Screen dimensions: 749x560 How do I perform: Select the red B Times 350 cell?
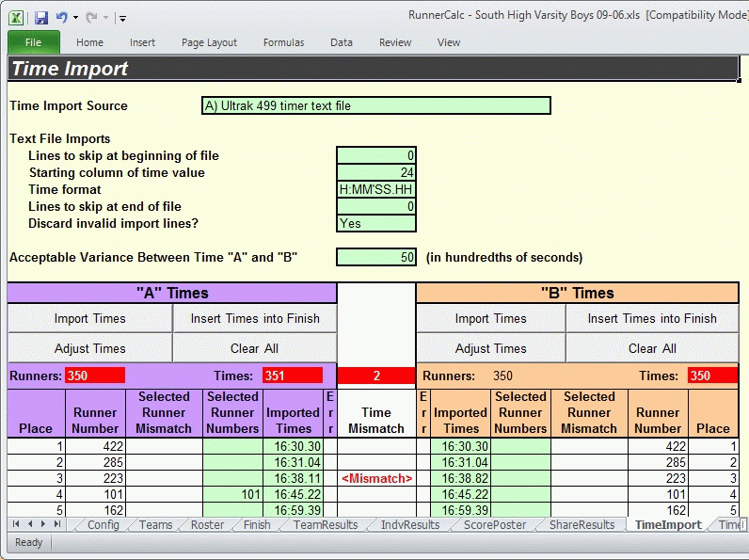click(x=713, y=376)
